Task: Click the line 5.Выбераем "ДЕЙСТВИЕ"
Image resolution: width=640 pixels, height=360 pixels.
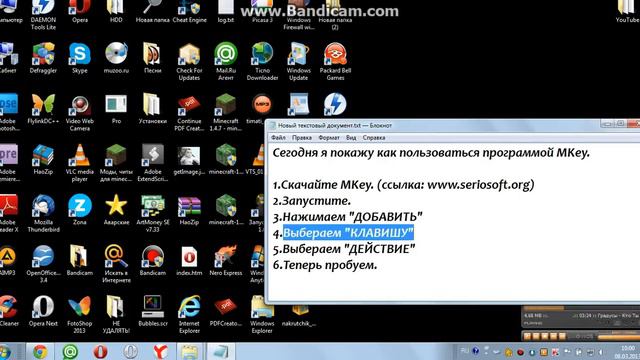Action: coord(344,249)
